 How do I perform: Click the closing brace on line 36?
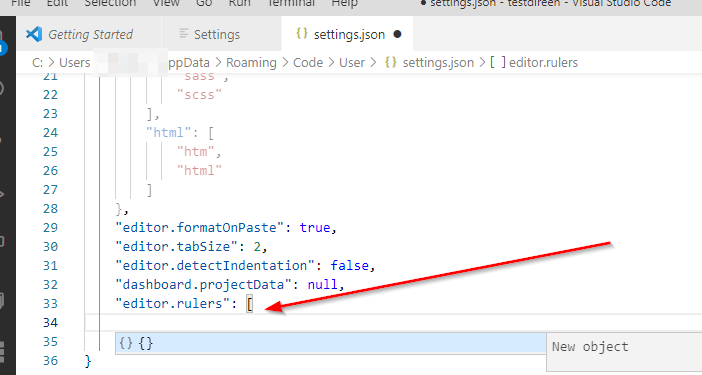click(x=88, y=361)
